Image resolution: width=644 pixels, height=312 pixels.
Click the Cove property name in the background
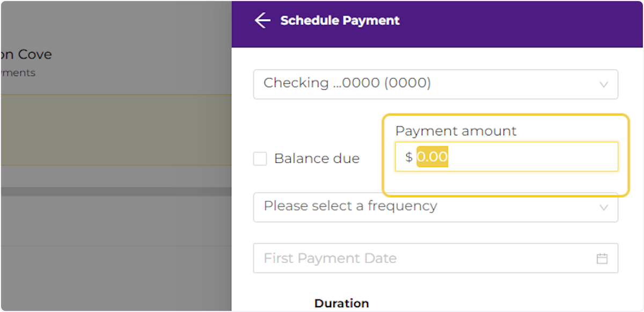click(26, 54)
